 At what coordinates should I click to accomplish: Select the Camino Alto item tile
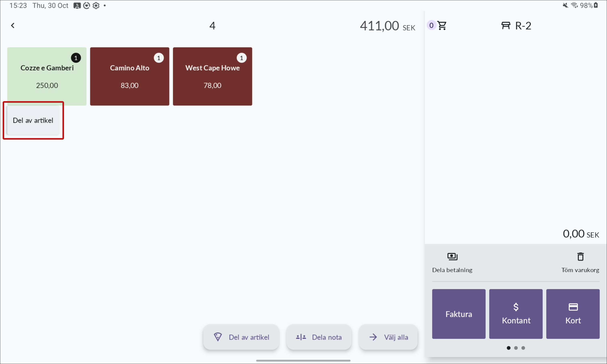pos(129,76)
